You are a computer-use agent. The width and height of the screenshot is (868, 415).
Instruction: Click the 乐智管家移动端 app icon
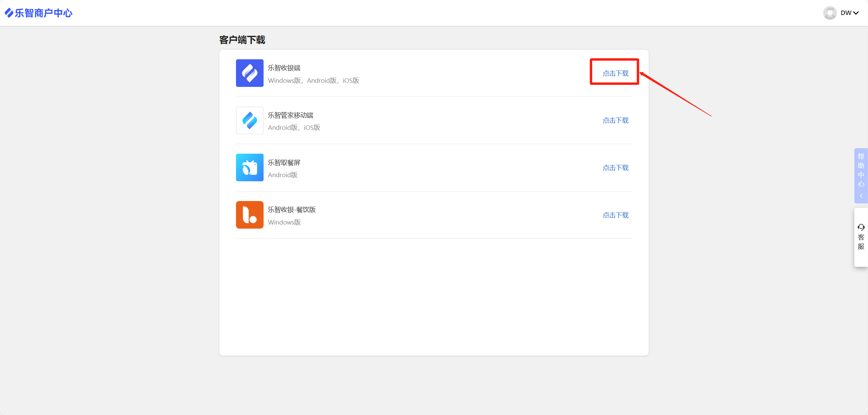point(250,120)
